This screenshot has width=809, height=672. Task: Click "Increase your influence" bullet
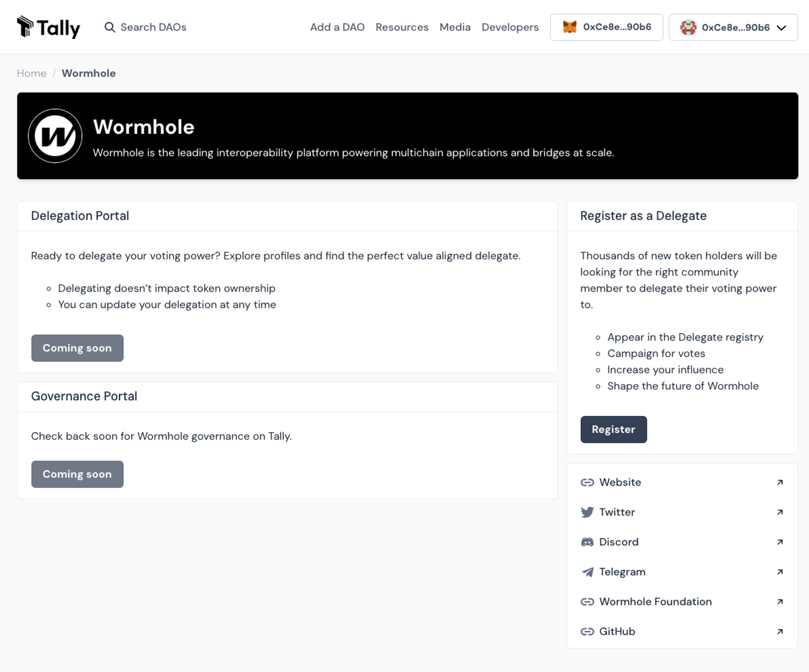[665, 370]
